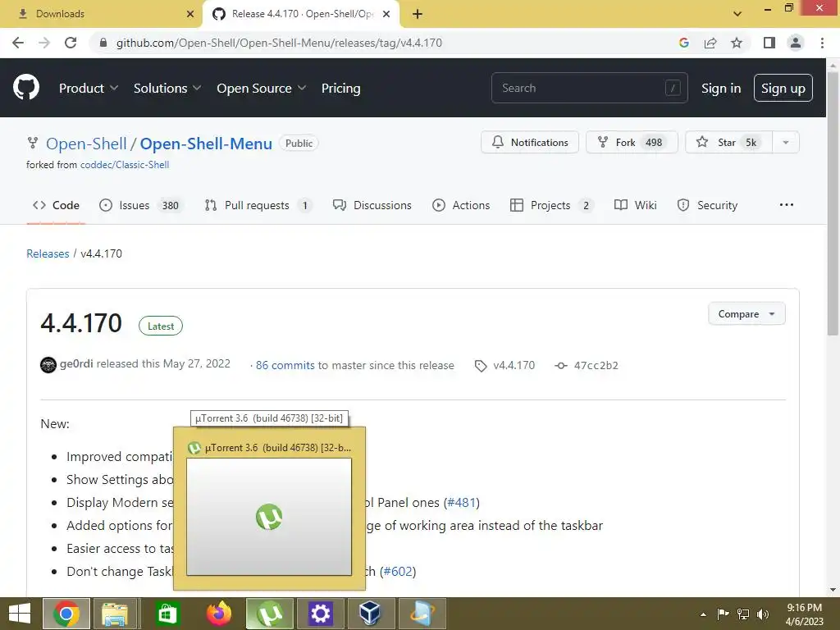
Task: Go to the Releases breadcrumb link
Action: click(48, 254)
